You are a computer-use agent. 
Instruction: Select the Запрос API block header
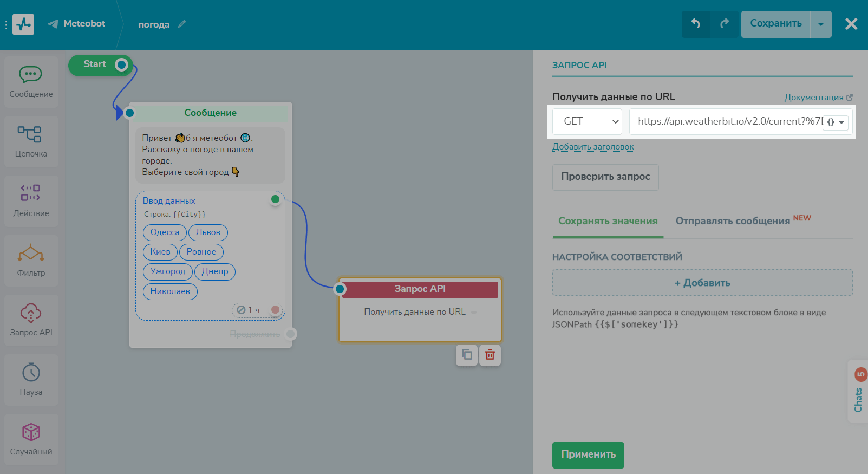coord(420,289)
